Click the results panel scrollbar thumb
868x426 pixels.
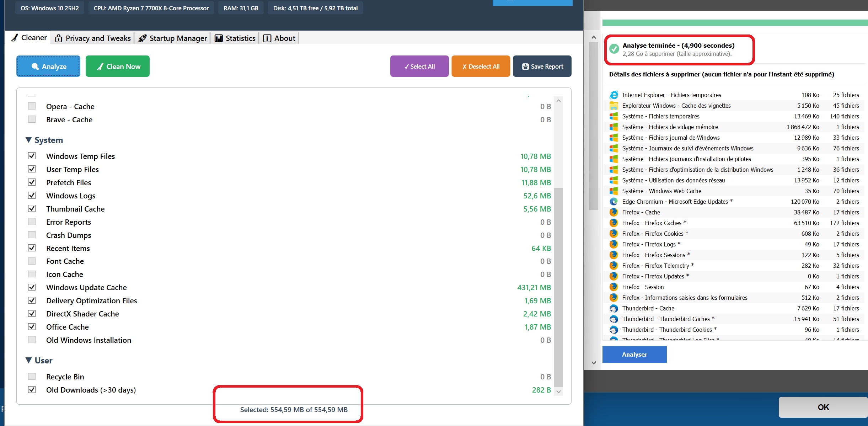594,126
